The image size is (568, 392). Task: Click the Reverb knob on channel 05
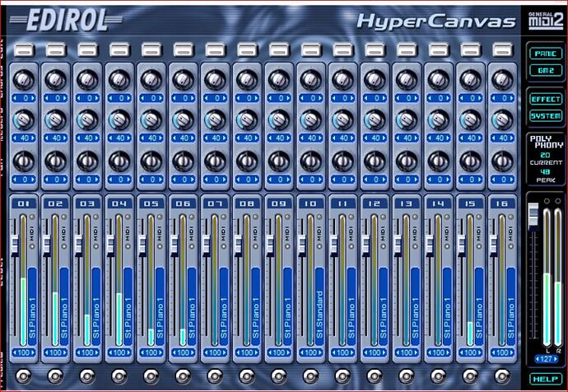tap(151, 120)
